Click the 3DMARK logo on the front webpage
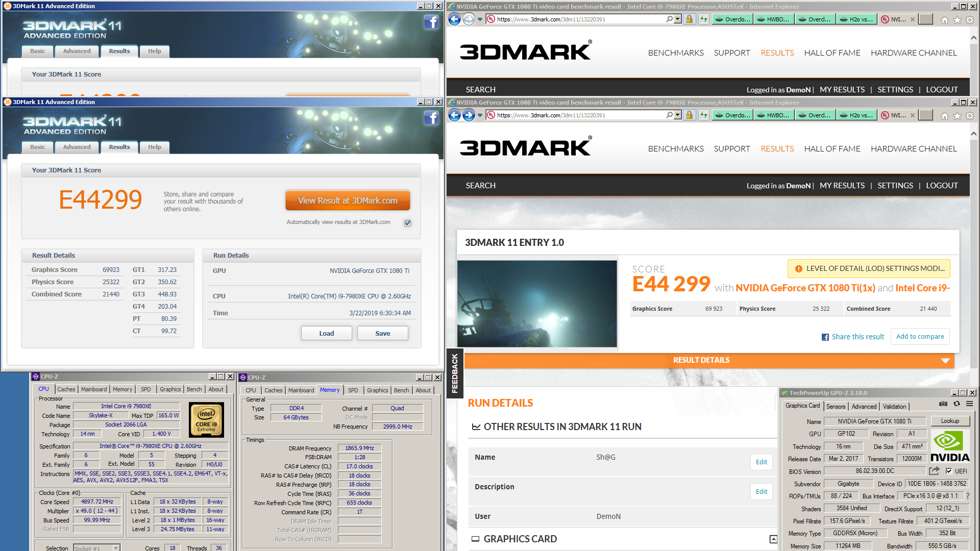The width and height of the screenshot is (980, 551). tap(526, 147)
